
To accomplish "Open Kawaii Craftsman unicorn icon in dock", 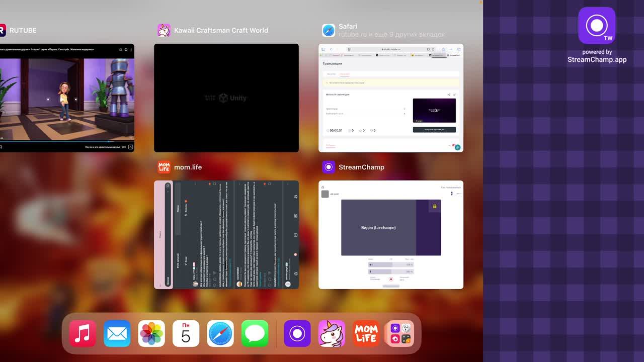I will [x=332, y=333].
